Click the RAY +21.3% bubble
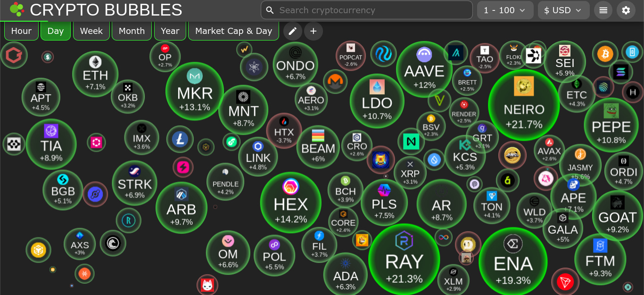Image resolution: width=644 pixels, height=295 pixels. click(x=404, y=259)
